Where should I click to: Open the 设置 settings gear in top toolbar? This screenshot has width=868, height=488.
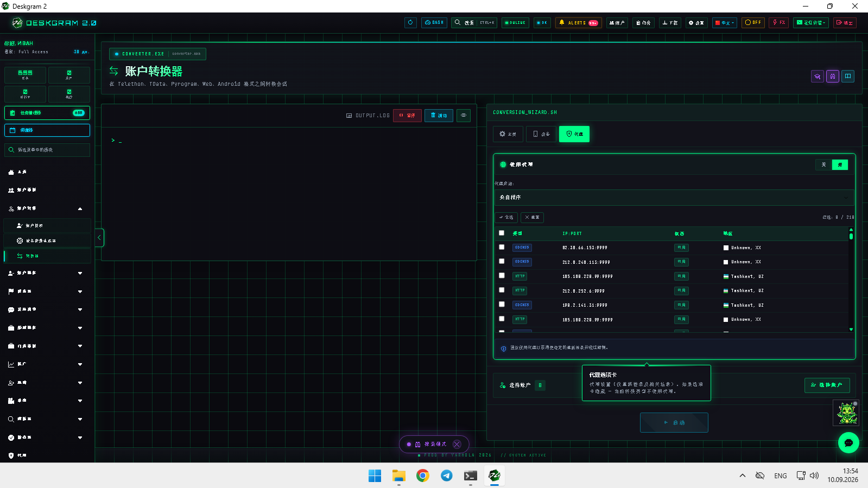696,23
